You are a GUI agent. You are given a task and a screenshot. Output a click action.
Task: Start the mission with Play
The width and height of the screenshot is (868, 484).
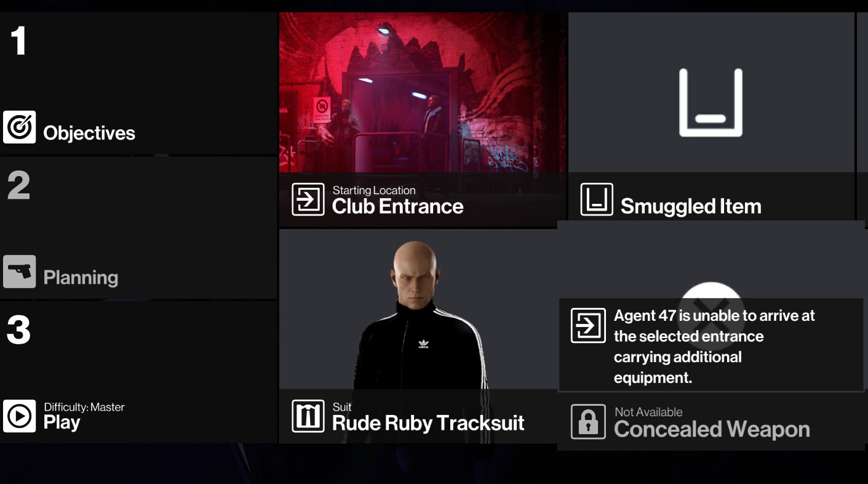tap(138, 372)
